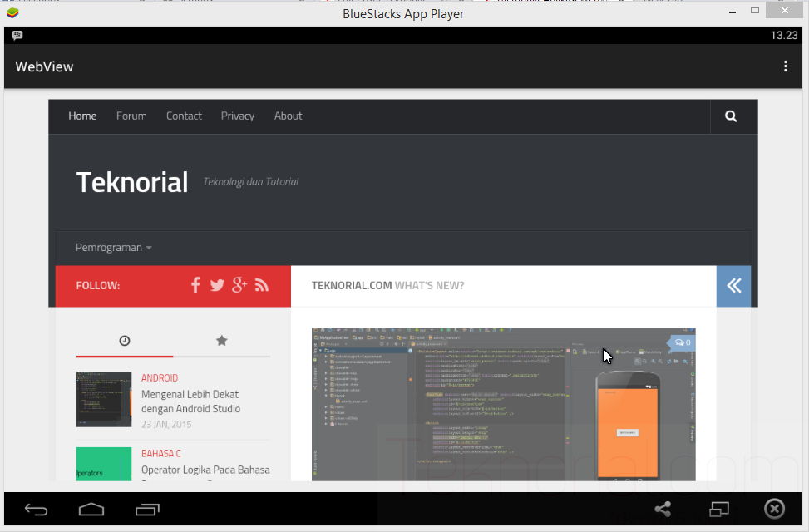Click the Facebook follow icon
The image size is (809, 532).
click(195, 284)
